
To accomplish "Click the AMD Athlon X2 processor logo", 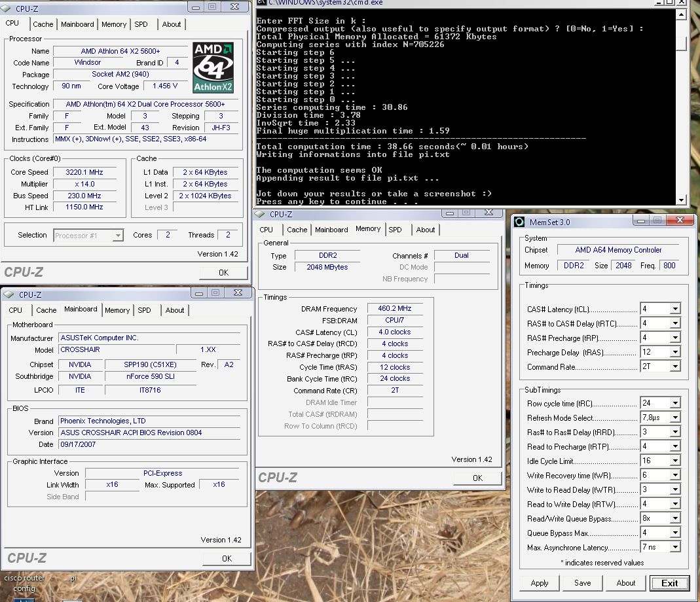I will (213, 67).
